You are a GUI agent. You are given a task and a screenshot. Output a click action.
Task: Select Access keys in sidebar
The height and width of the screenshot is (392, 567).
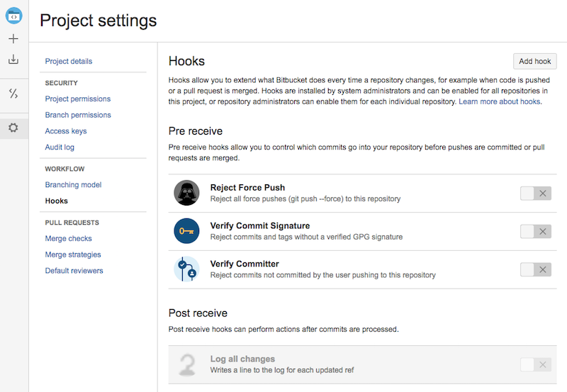(x=66, y=131)
